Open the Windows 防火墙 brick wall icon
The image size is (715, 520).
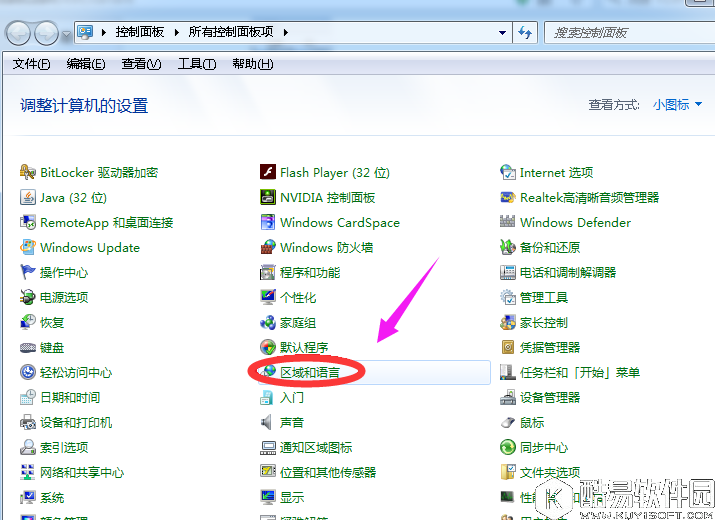268,247
